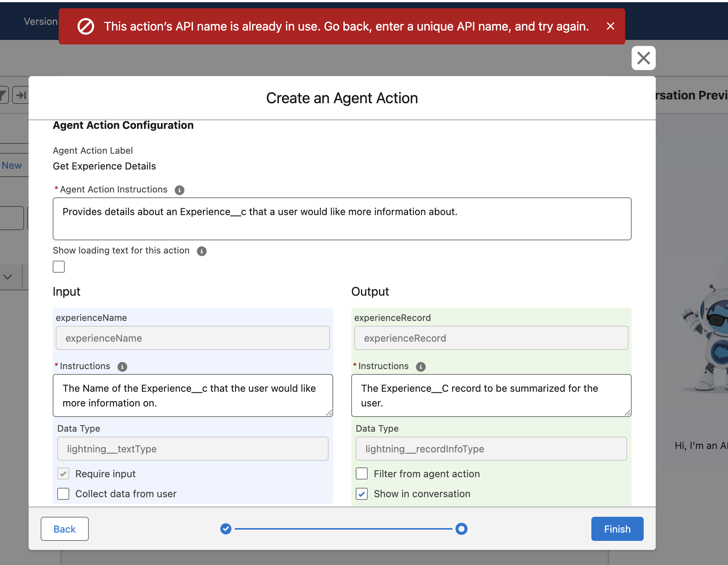Click info icon beside Input Instructions label
The width and height of the screenshot is (728, 565).
tap(122, 366)
